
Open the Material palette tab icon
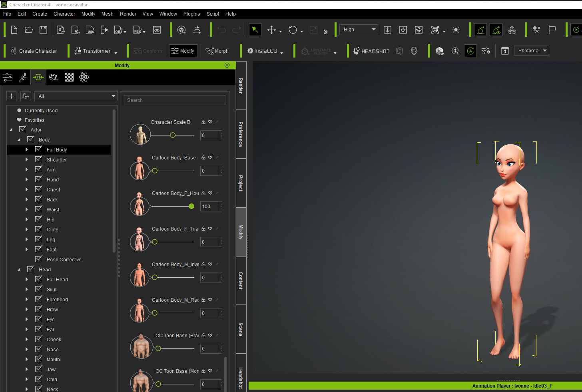54,77
